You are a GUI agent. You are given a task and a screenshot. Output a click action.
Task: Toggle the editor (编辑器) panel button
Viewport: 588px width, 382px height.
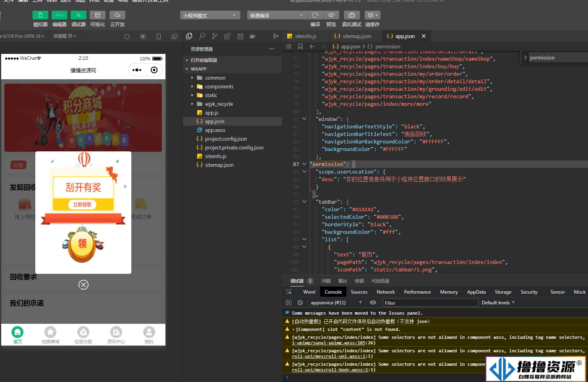pyautogui.click(x=59, y=15)
